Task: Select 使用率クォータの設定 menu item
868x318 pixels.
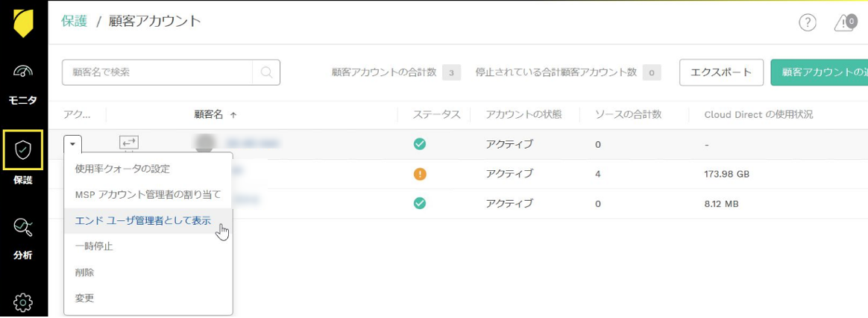Action: [122, 169]
